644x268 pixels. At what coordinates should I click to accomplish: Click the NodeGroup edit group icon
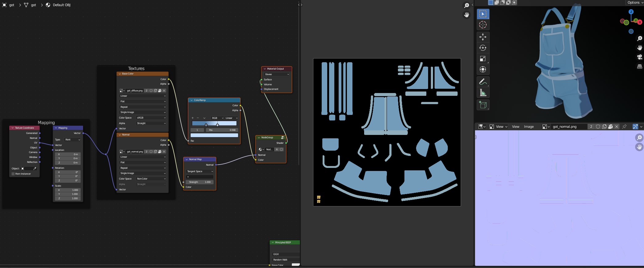coord(283,137)
